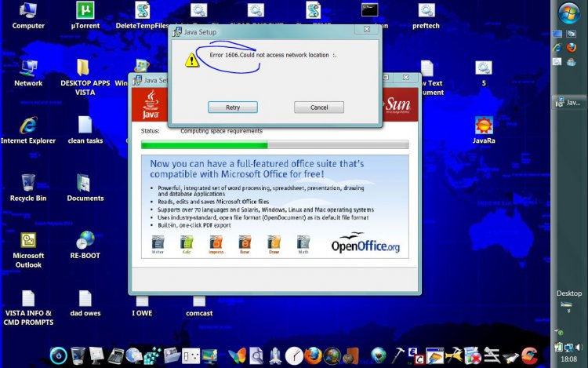Close the background Java Setup installer window
The image size is (588, 368).
(406, 77)
